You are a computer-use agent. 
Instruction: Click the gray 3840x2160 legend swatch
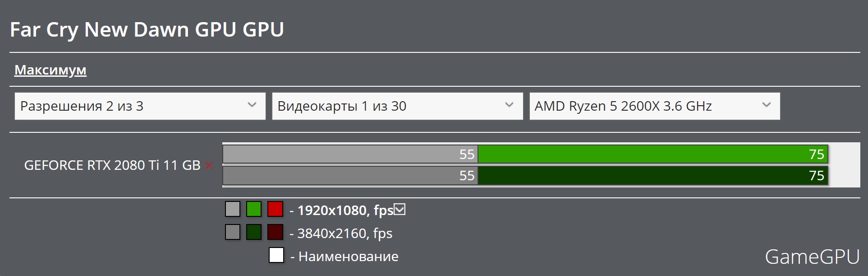233,232
